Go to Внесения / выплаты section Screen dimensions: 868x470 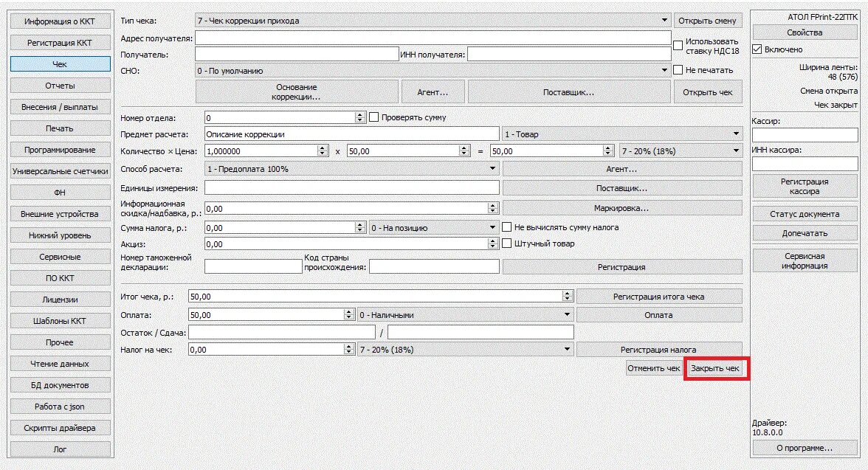point(60,107)
